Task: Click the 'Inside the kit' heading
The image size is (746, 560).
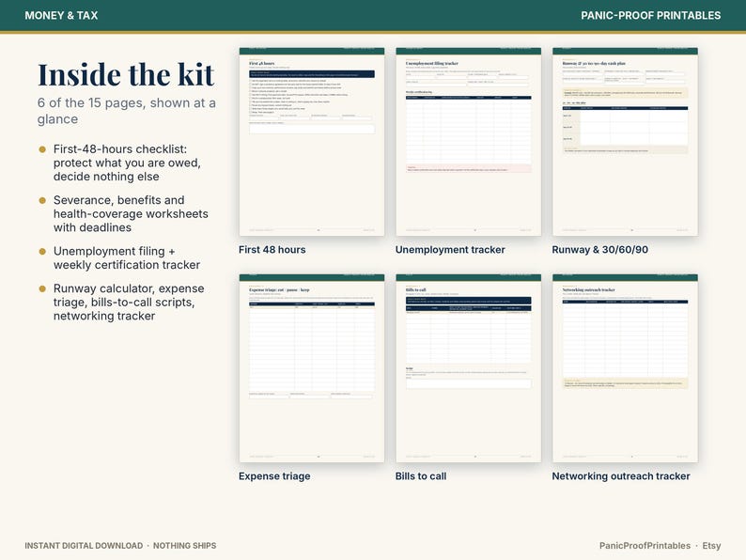Action: click(126, 75)
